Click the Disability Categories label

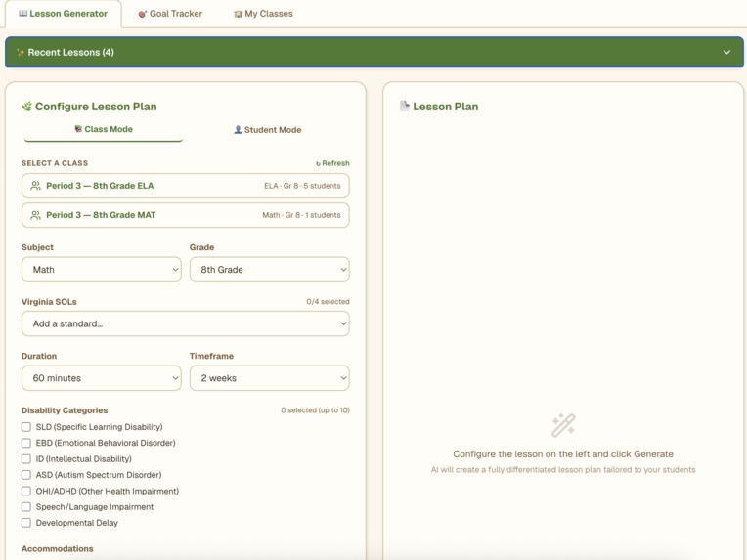point(65,410)
